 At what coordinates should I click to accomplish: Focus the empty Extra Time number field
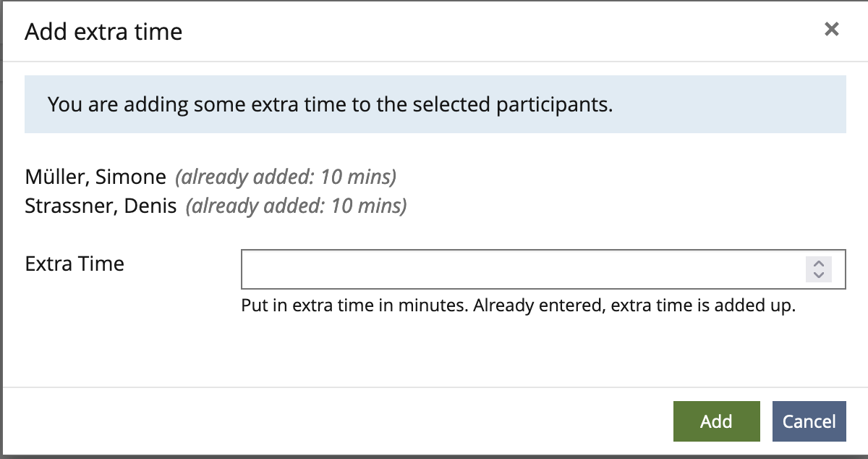[506, 269]
